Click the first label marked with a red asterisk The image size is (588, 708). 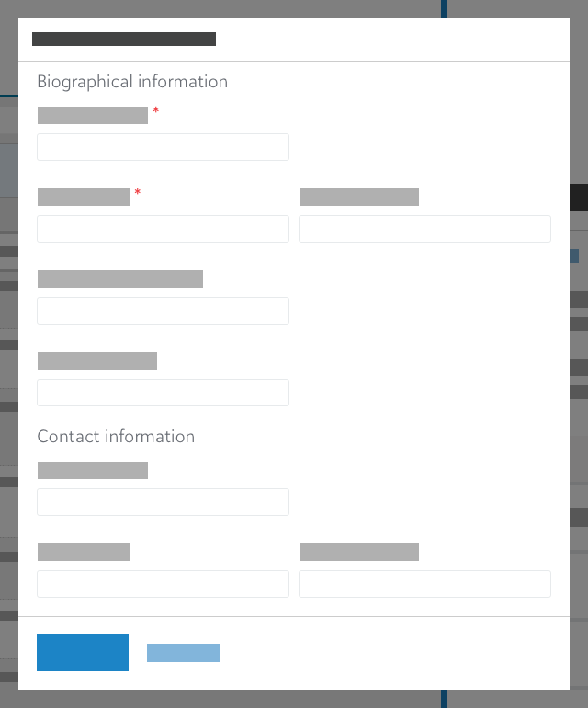[93, 115]
